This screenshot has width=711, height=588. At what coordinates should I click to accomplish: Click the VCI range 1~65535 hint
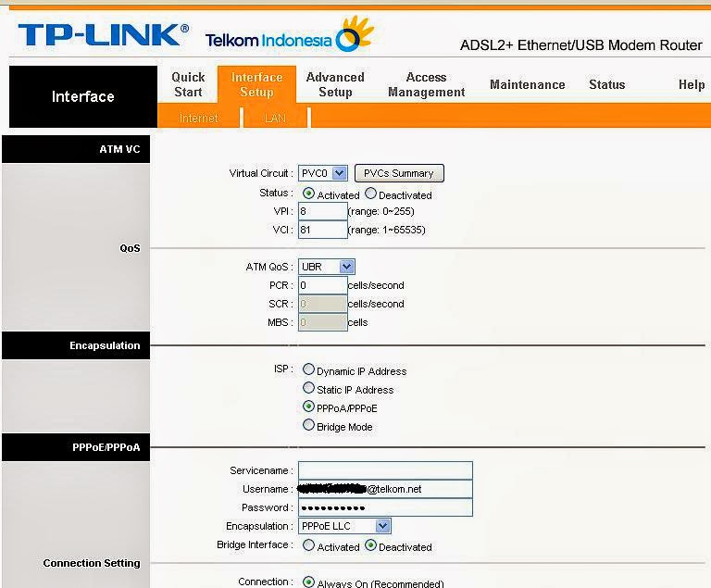(386, 230)
